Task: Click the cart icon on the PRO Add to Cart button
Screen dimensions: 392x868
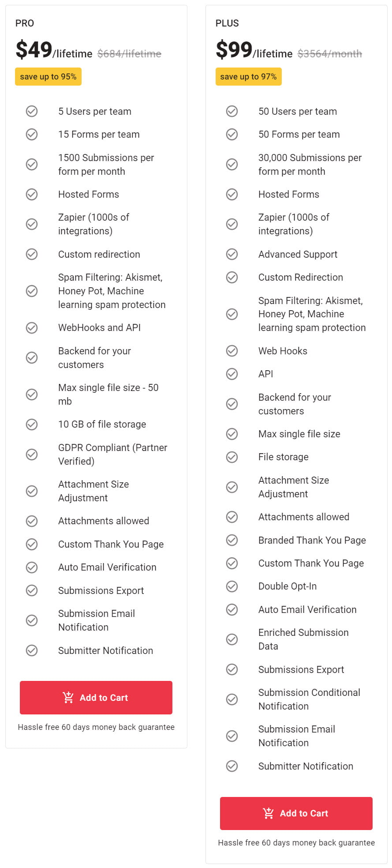Action: pyautogui.click(x=68, y=698)
